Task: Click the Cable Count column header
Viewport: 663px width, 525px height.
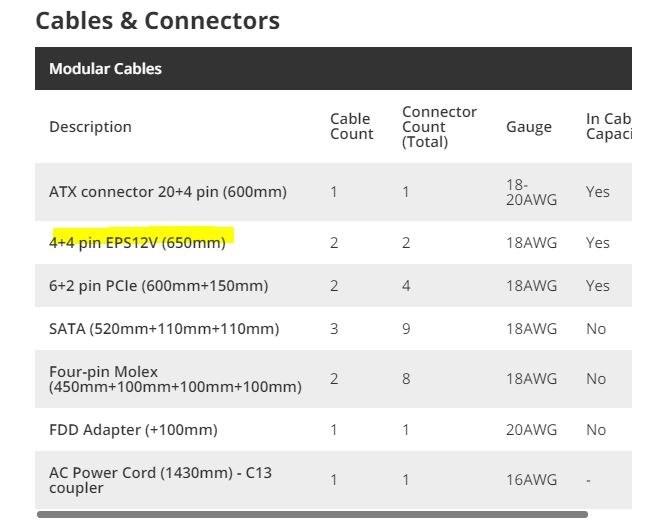Action: [x=351, y=126]
